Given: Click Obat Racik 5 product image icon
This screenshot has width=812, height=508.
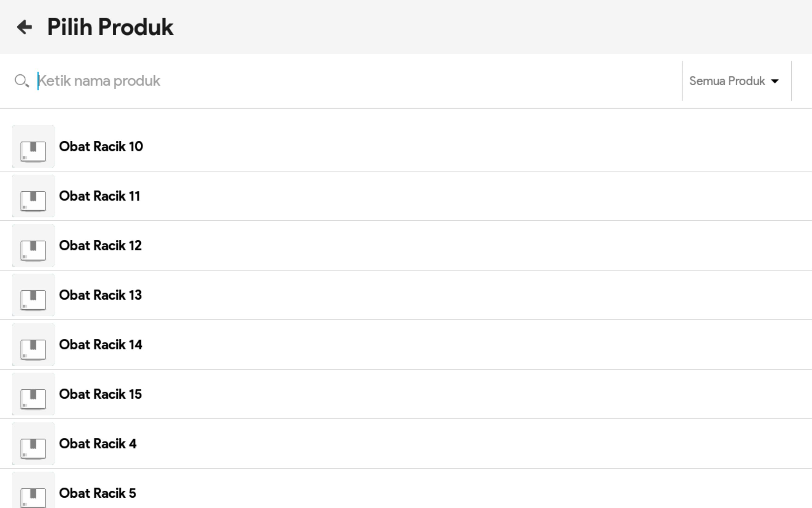Looking at the screenshot, I should pos(33,492).
